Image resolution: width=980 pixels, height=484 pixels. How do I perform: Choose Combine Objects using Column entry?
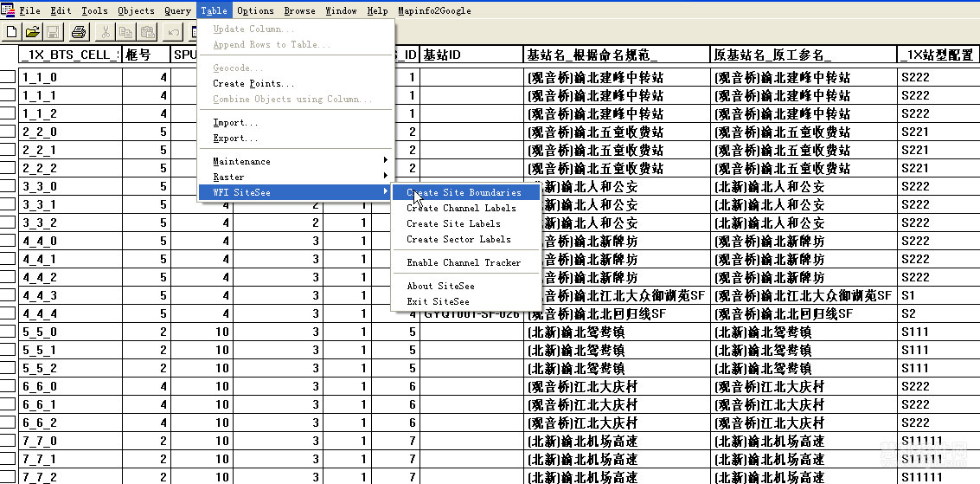coord(296,99)
